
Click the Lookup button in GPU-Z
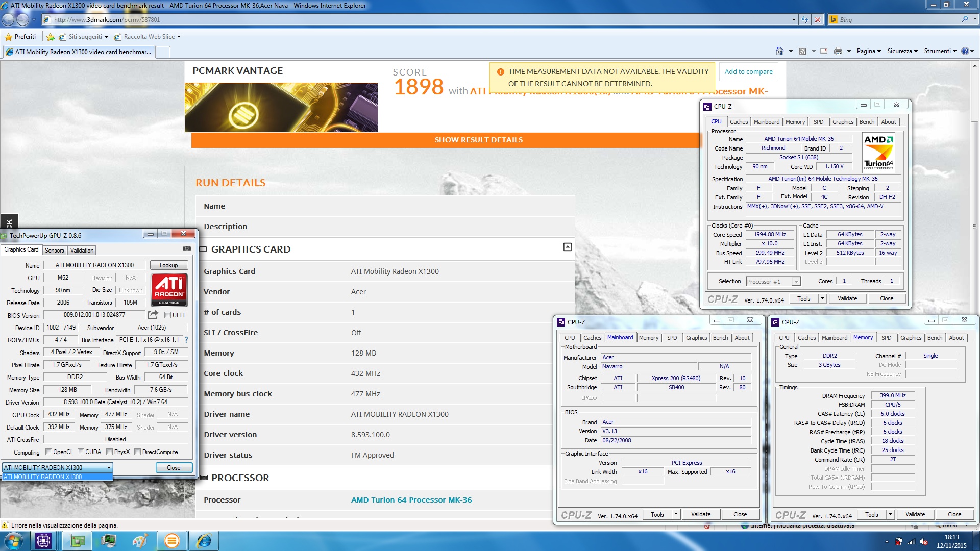coord(169,265)
